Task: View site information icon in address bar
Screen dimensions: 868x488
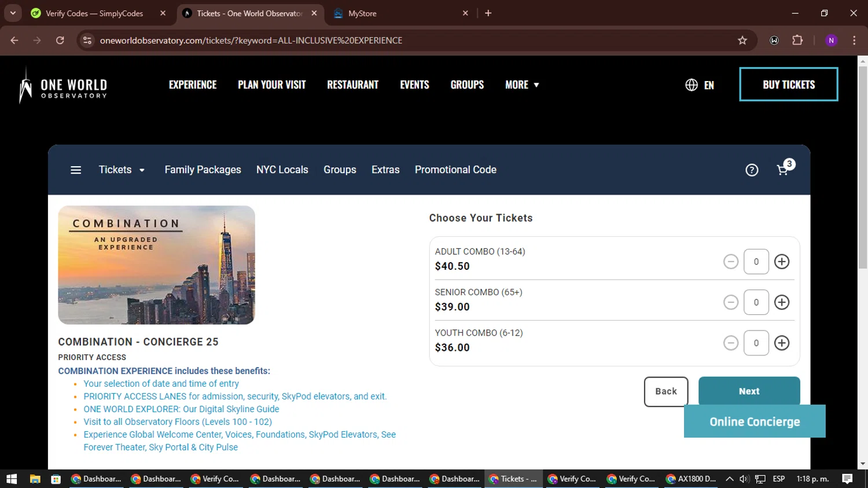Action: [87, 40]
